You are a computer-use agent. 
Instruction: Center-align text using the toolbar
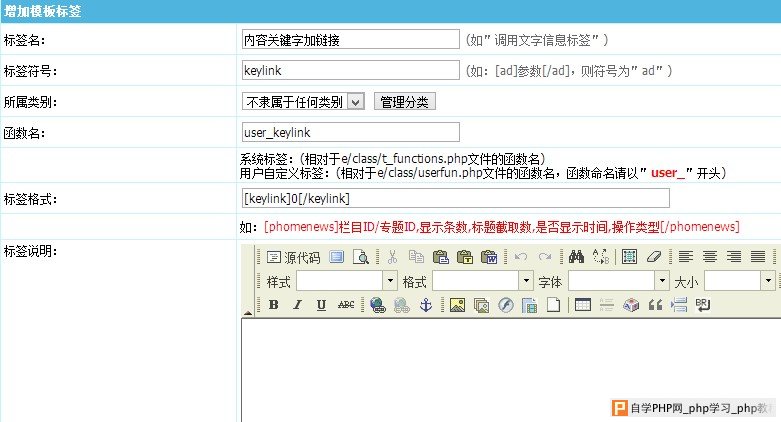pos(709,257)
